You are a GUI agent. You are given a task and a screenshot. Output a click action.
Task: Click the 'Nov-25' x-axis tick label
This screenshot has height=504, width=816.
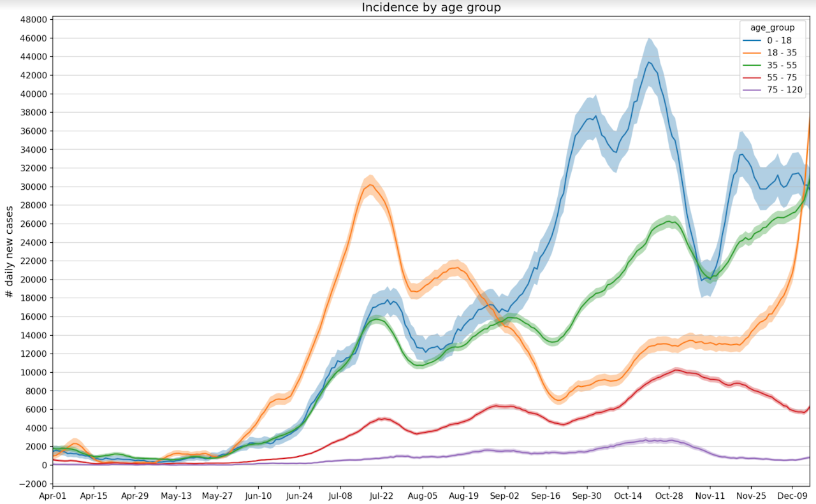point(750,495)
